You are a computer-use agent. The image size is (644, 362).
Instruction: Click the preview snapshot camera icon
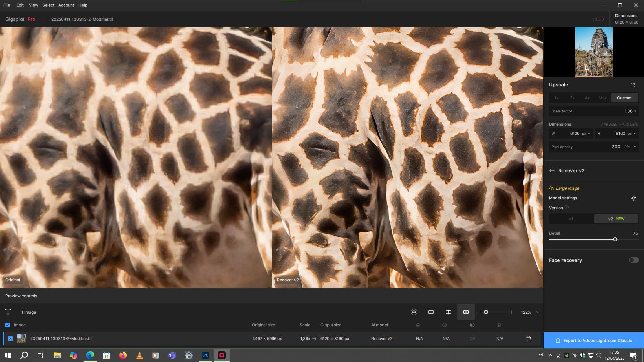414,312
